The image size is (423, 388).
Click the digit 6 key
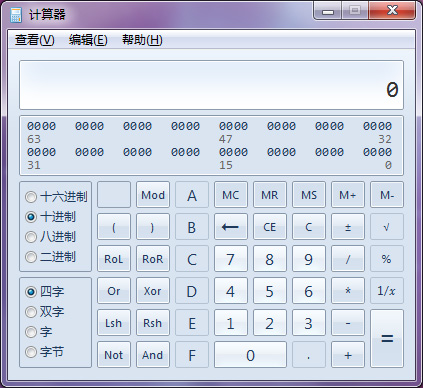(309, 291)
